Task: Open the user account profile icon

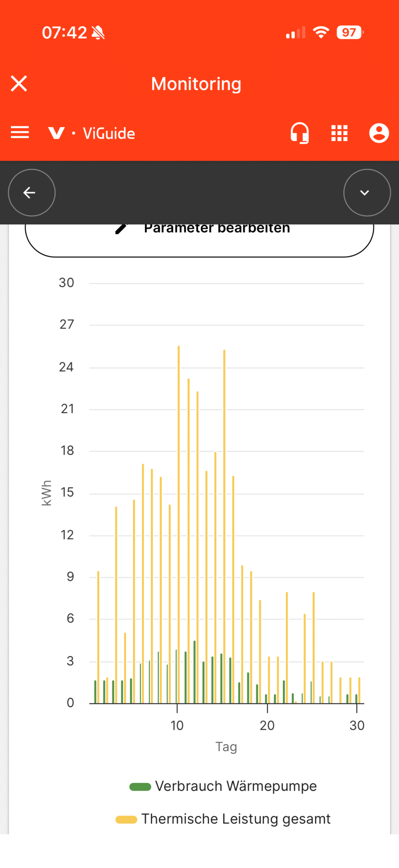Action: coord(379,133)
